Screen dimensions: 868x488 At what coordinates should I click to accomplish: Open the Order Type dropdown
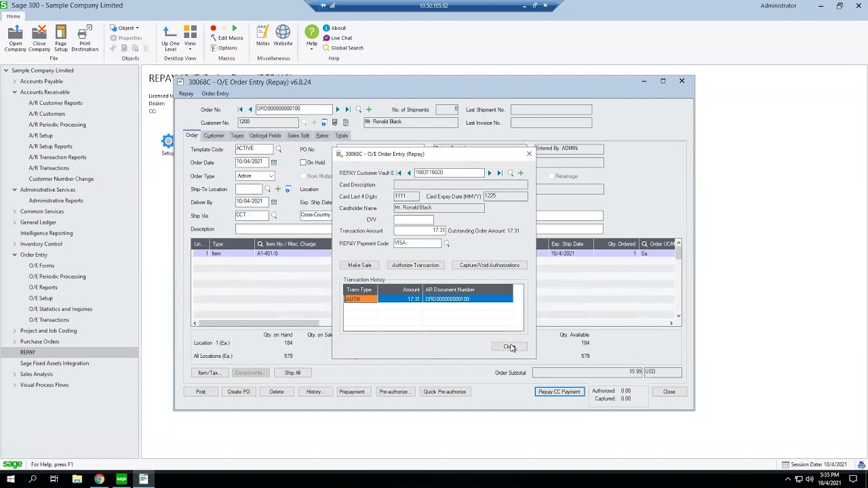click(271, 176)
